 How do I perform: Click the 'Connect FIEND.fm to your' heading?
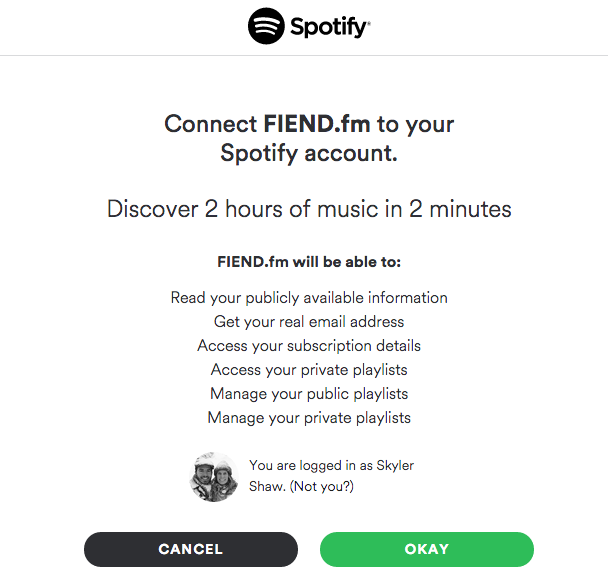pyautogui.click(x=309, y=124)
